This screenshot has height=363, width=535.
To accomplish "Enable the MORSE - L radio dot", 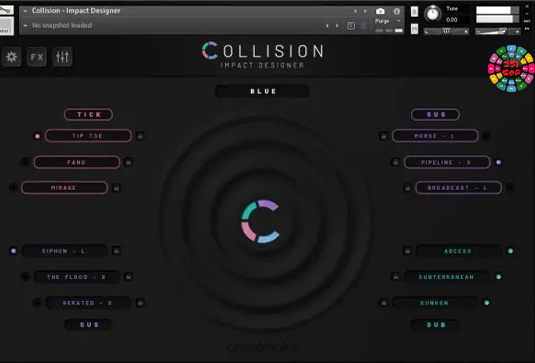I will click(x=486, y=136).
